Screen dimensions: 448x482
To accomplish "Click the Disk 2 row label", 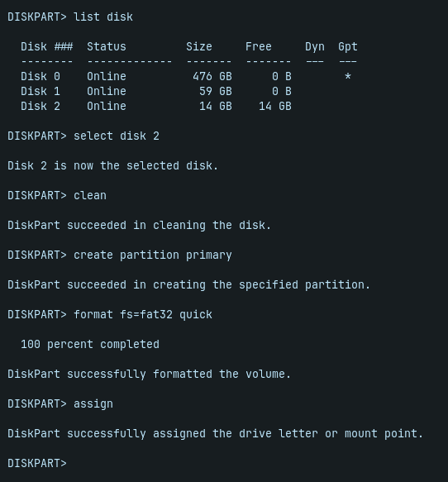I will tap(41, 106).
